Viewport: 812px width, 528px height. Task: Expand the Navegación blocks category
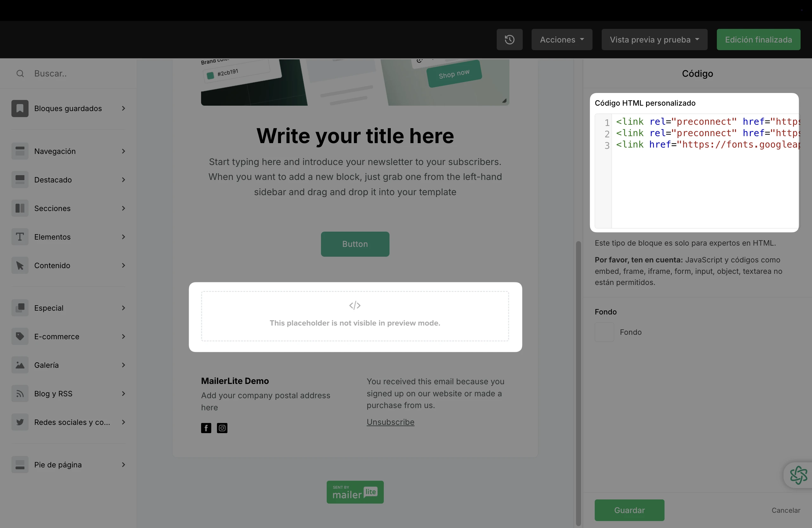tap(68, 151)
